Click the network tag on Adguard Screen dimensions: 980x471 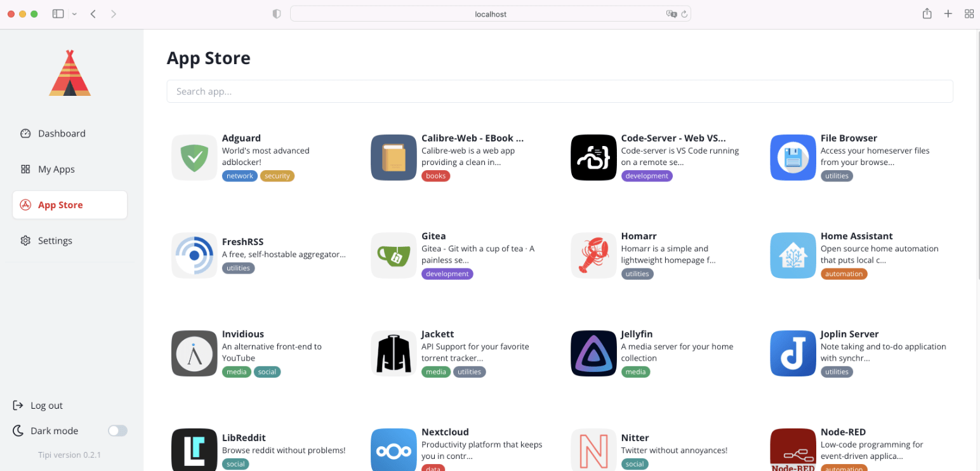pos(240,176)
